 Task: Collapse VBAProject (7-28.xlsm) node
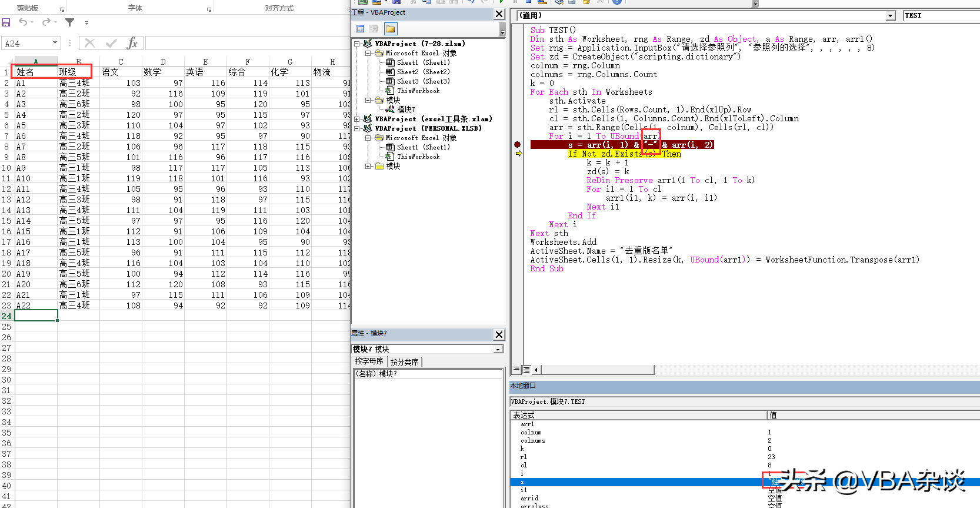(356, 44)
